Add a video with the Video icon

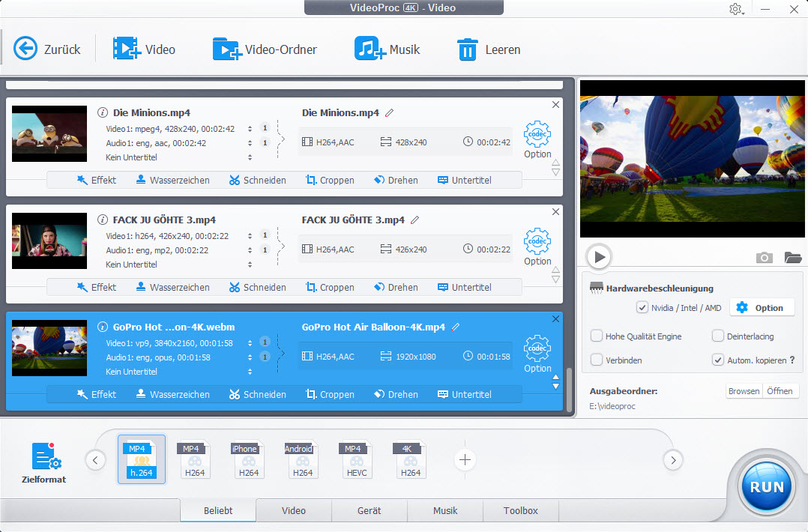pos(126,49)
